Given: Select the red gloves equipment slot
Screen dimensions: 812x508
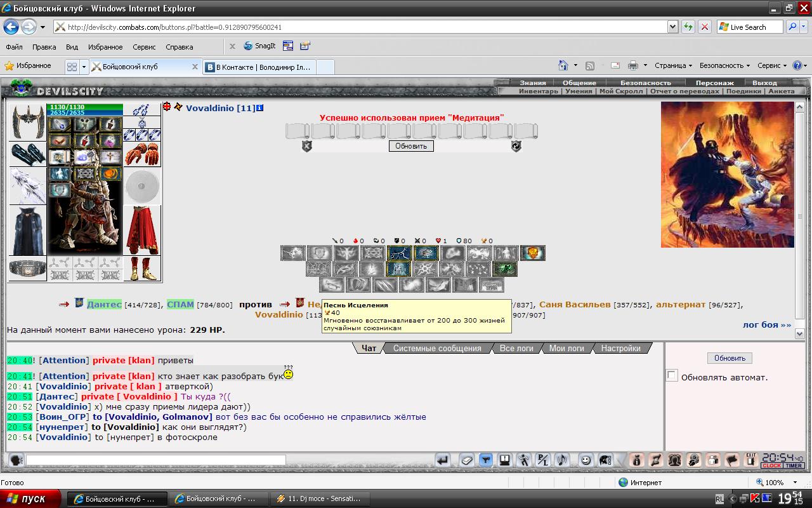Looking at the screenshot, I should (142, 154).
